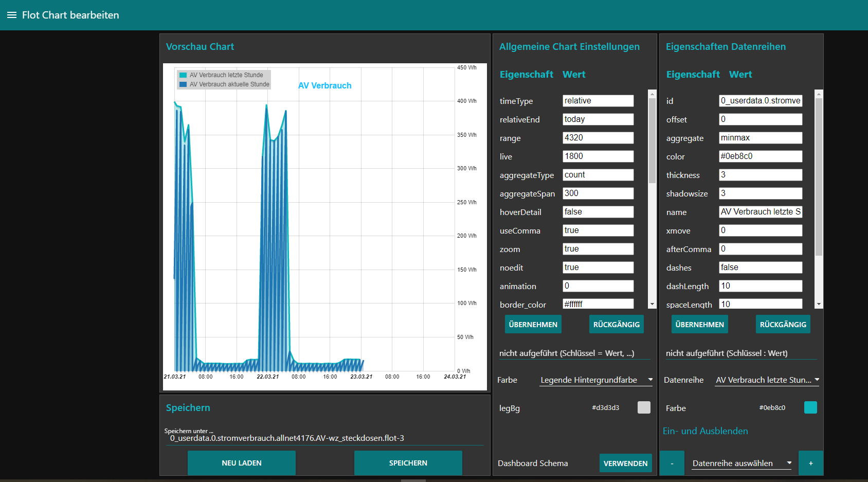The image size is (868, 482).
Task: Click general settings scrollbar up arrow
Action: 653,94
